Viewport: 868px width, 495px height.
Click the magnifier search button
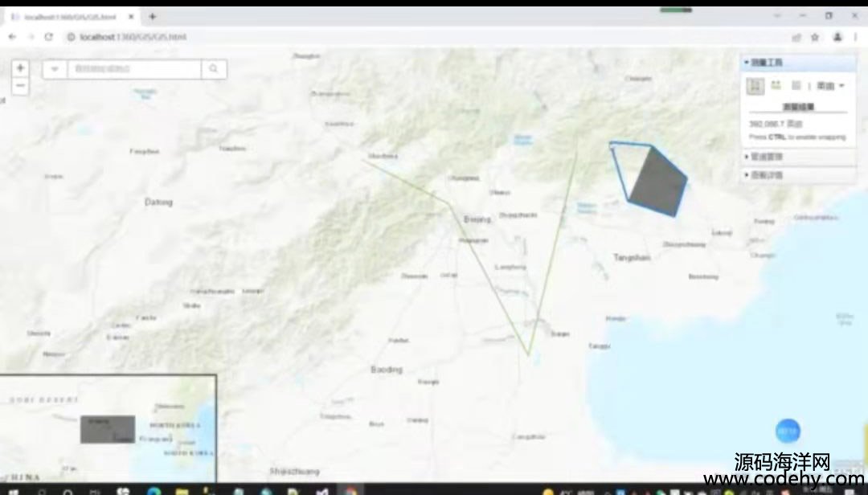pos(214,69)
